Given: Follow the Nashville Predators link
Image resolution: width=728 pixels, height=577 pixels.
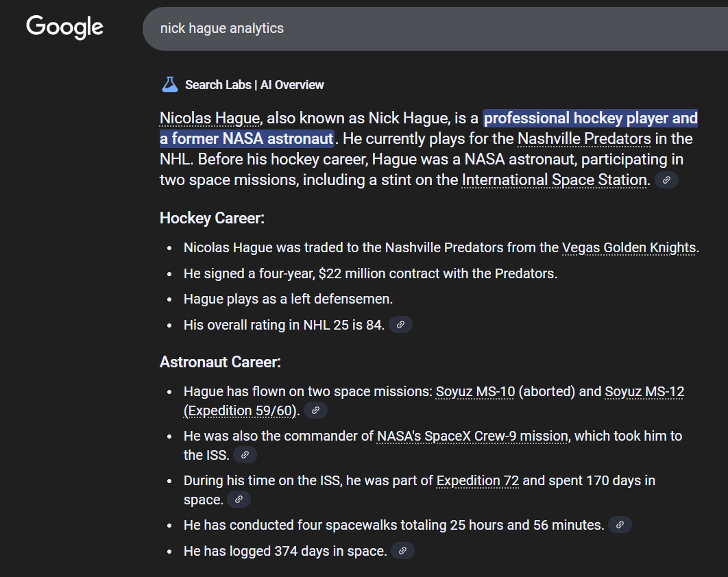Looking at the screenshot, I should pyautogui.click(x=584, y=139).
